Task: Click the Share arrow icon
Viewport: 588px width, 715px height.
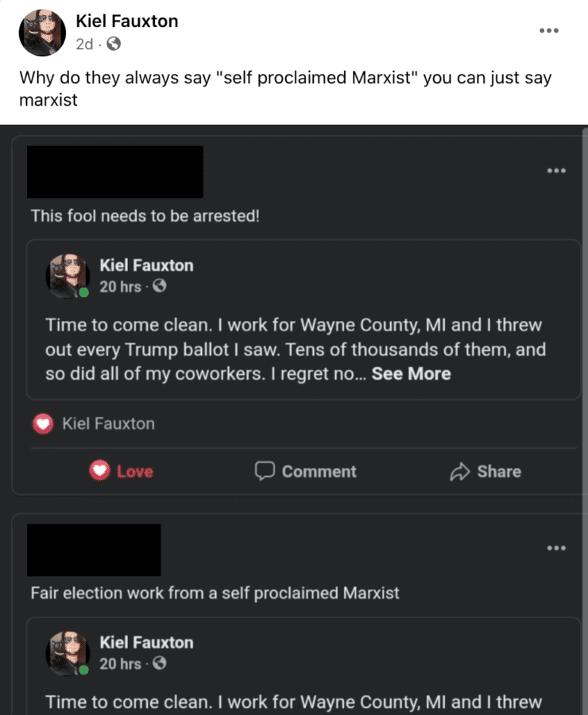Action: (x=460, y=472)
